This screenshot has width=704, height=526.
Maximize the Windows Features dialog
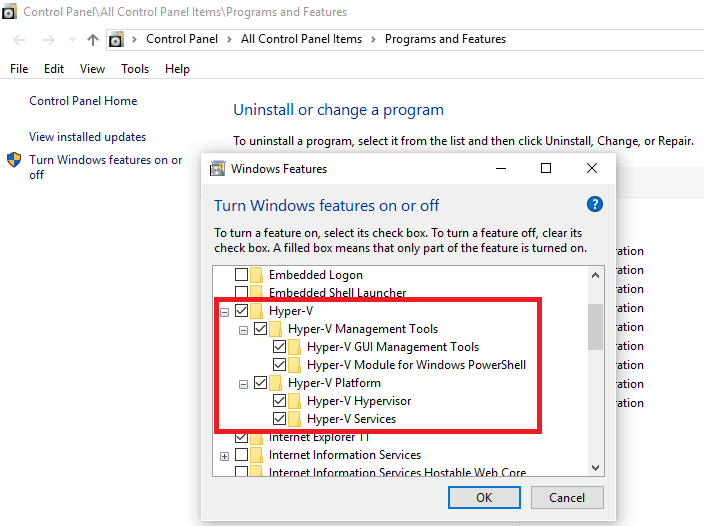pos(546,168)
